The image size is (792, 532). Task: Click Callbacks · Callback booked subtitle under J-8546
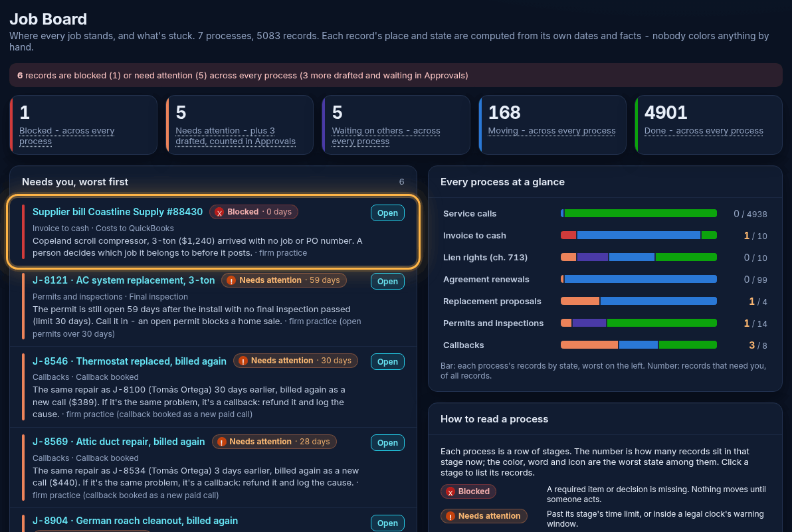[85, 377]
